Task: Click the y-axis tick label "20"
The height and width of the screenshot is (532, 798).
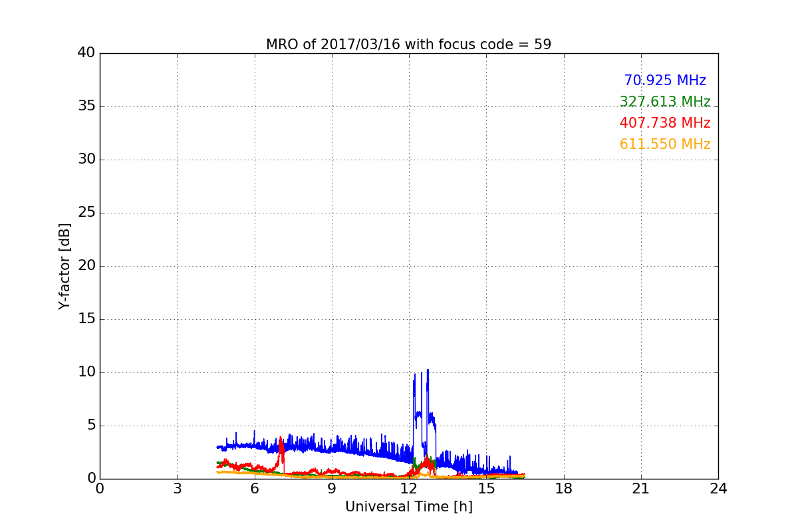Action: pos(86,266)
